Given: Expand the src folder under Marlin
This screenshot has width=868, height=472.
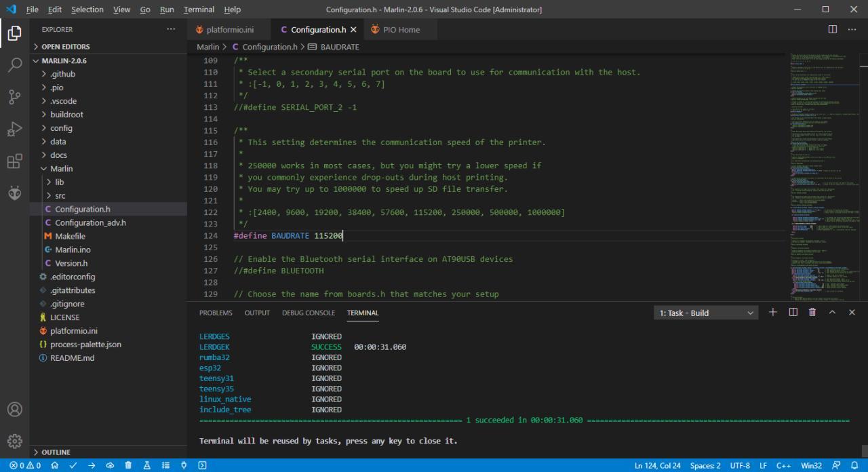Looking at the screenshot, I should click(108, 195).
